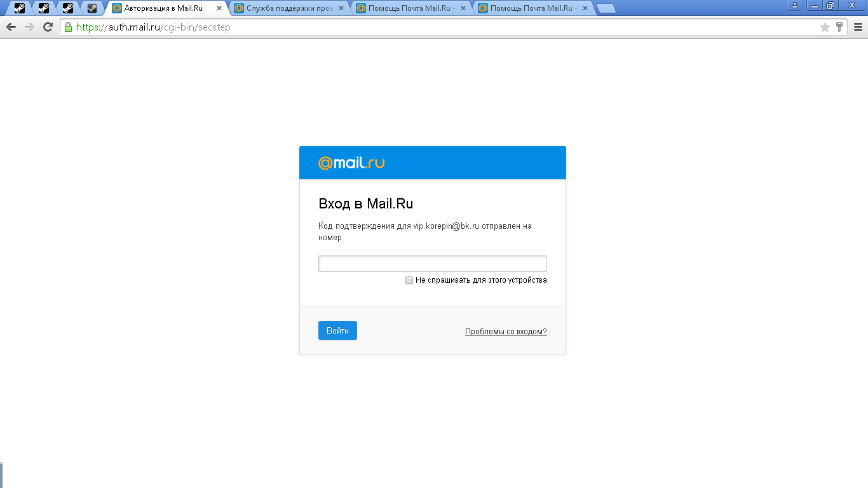Image resolution: width=868 pixels, height=488 pixels.
Task: Switch to the Служба поддержки tab
Action: click(289, 8)
